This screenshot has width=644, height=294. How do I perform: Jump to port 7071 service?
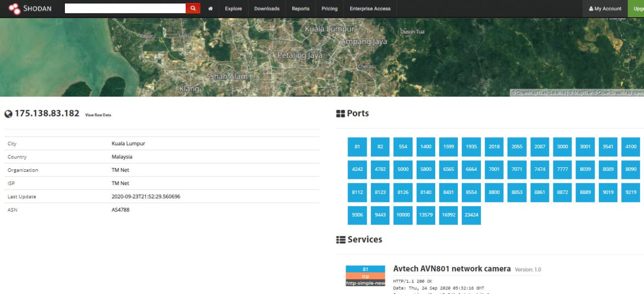[x=517, y=169]
